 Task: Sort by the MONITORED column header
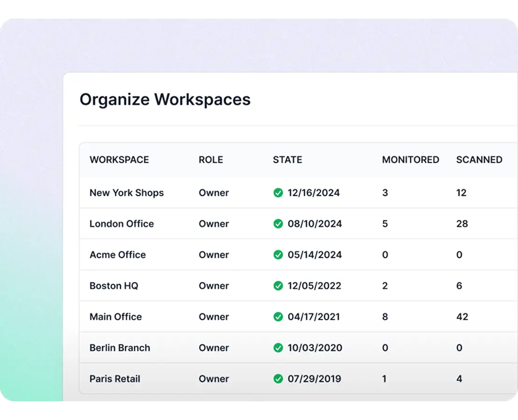coord(411,160)
